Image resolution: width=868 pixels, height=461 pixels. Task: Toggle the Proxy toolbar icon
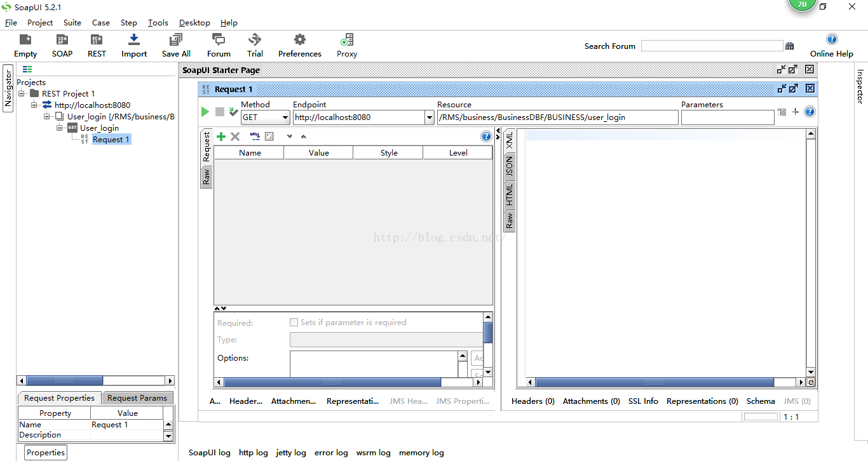(347, 46)
